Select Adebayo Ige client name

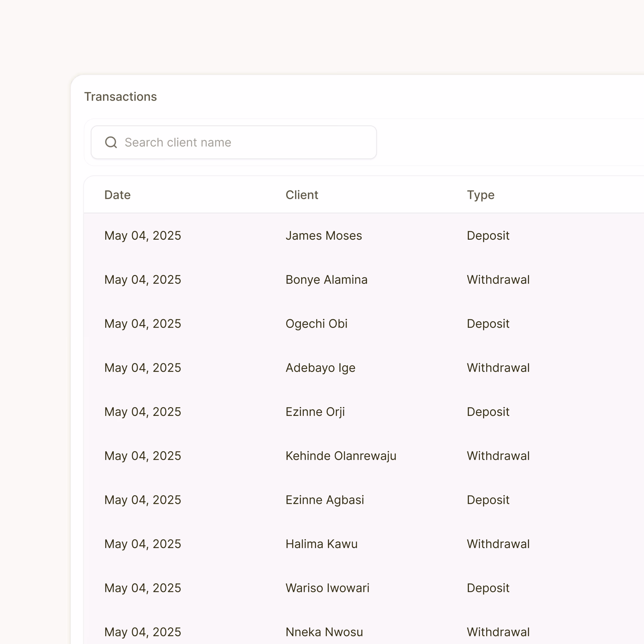(320, 368)
